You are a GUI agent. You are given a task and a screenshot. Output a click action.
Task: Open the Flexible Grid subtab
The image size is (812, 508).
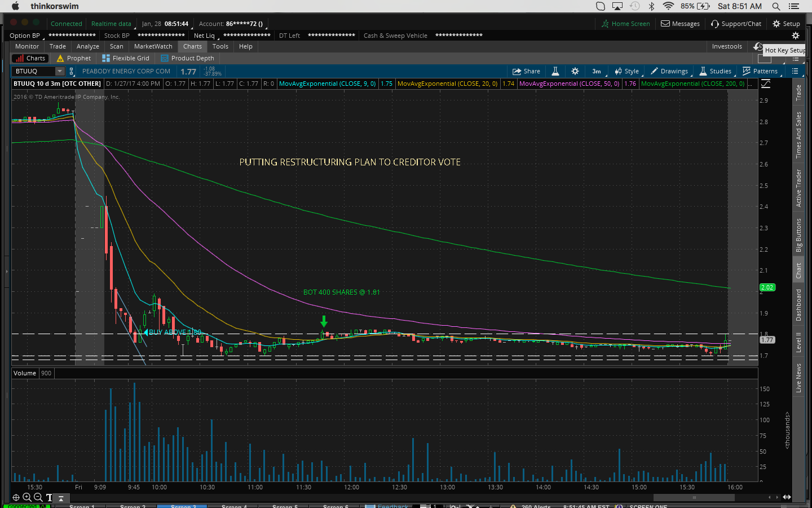(x=126, y=58)
